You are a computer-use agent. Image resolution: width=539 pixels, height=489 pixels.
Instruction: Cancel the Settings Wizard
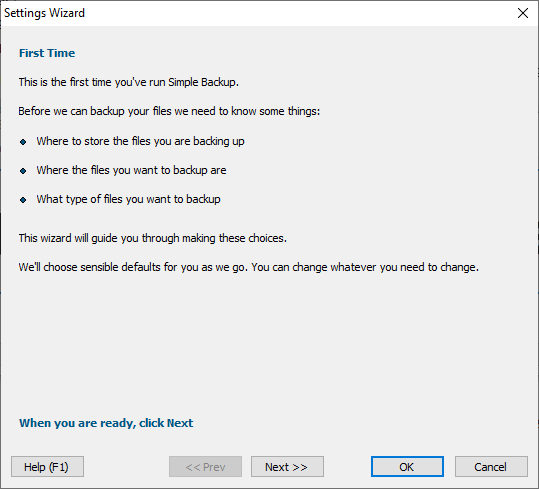pyautogui.click(x=491, y=466)
